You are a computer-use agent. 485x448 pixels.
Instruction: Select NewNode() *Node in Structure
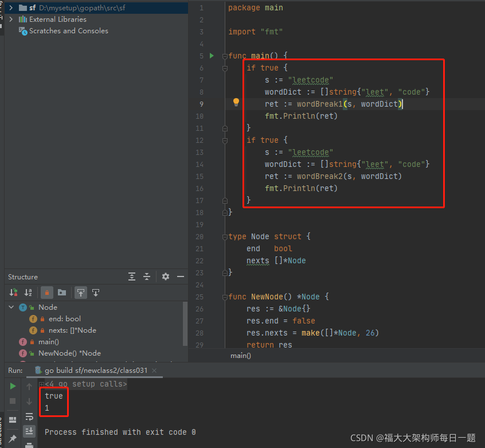[x=69, y=353]
